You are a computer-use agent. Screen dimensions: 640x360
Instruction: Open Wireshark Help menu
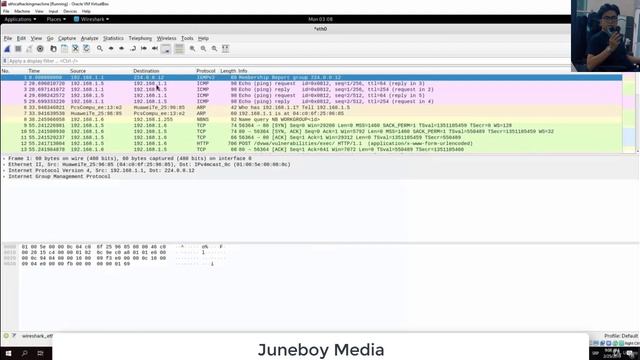pyautogui.click(x=203, y=38)
